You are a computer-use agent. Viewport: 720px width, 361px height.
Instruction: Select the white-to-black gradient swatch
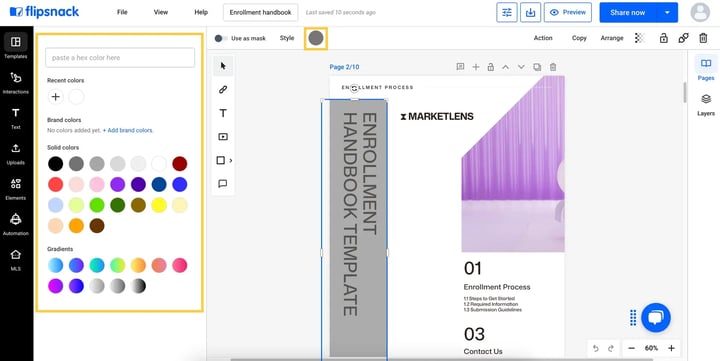pyautogui.click(x=138, y=286)
